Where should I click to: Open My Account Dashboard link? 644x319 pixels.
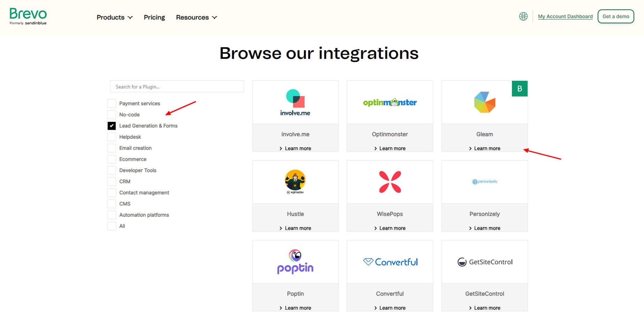click(565, 16)
